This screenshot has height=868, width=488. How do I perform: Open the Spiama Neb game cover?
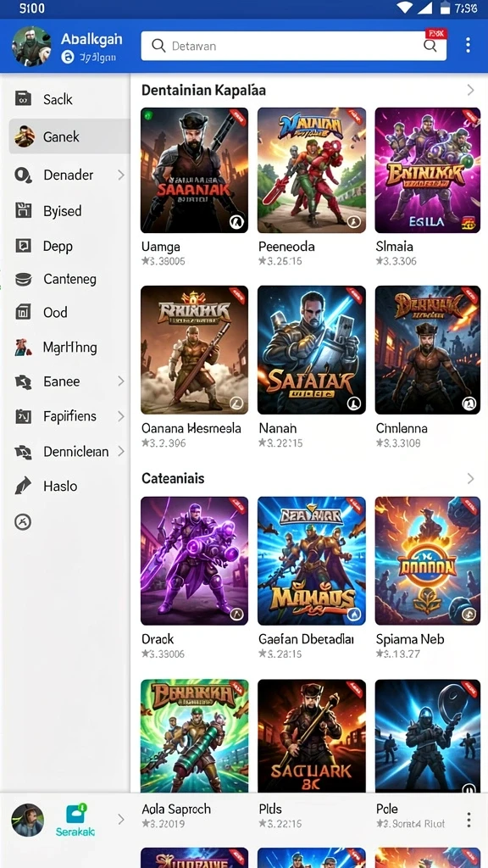[428, 561]
